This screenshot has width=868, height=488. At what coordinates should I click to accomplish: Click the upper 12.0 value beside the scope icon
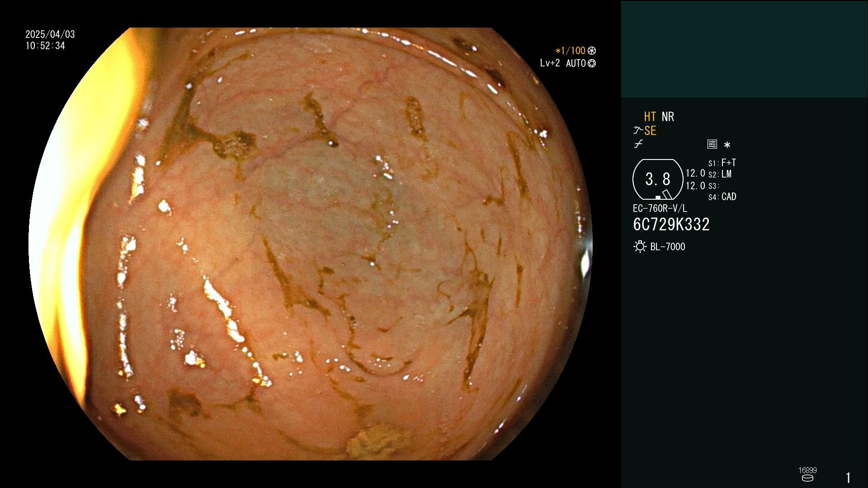coord(695,173)
